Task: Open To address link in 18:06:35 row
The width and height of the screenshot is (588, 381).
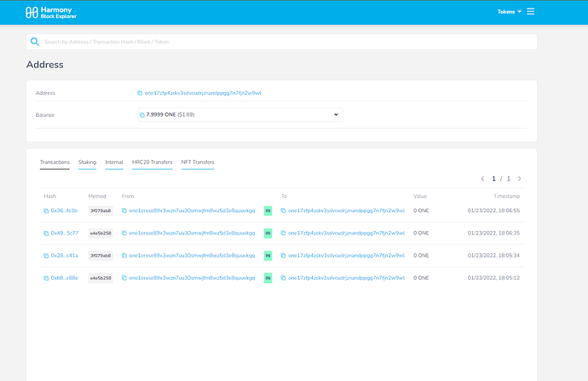Action: point(347,234)
